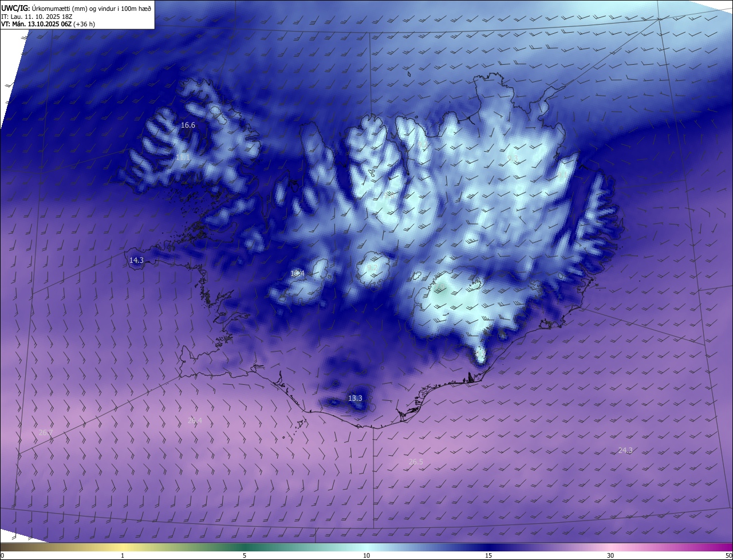Select the 9.1 value label
This screenshot has height=560, width=733.
563,174
